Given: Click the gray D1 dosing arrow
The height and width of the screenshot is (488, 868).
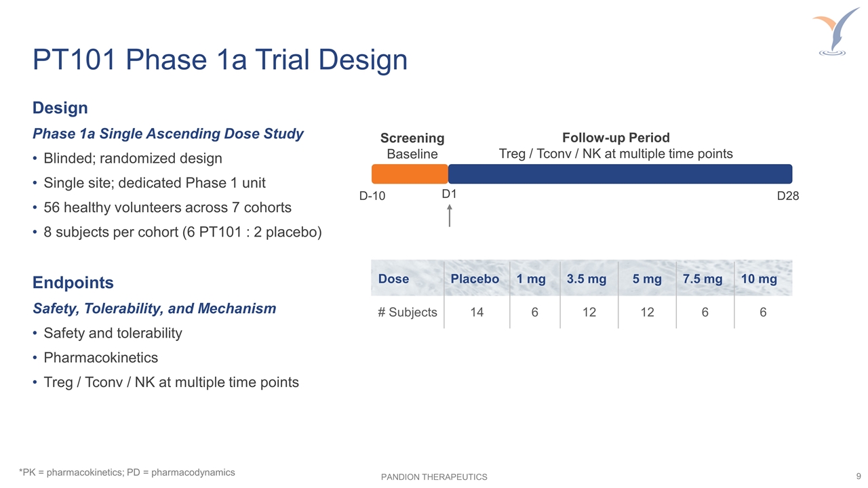Looking at the screenshot, I should (450, 216).
